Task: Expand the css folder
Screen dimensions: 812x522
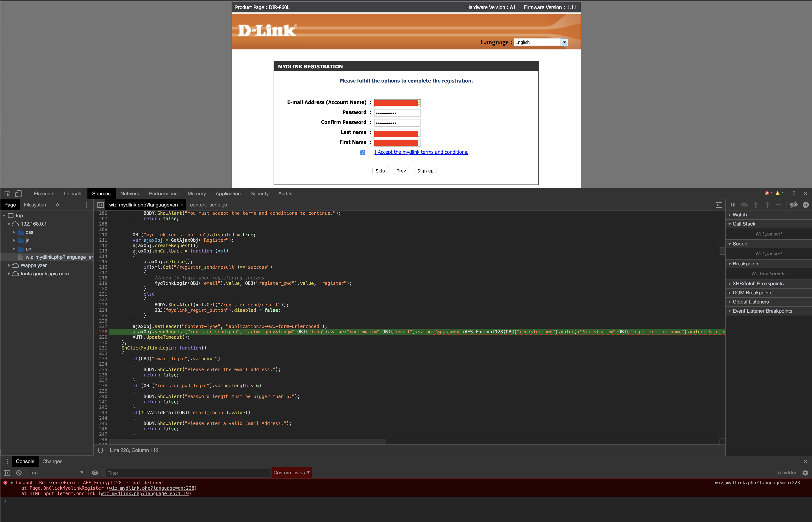Action: 14,232
